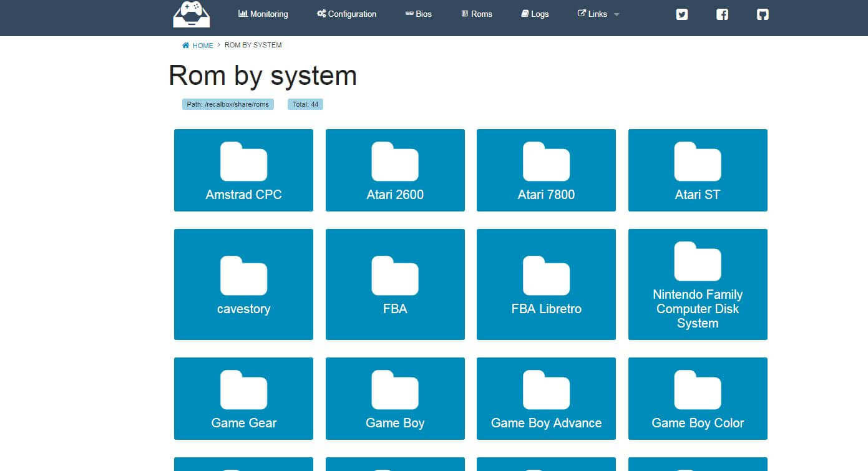Open the Facebook icon link
This screenshot has width=868, height=471.
(x=722, y=14)
